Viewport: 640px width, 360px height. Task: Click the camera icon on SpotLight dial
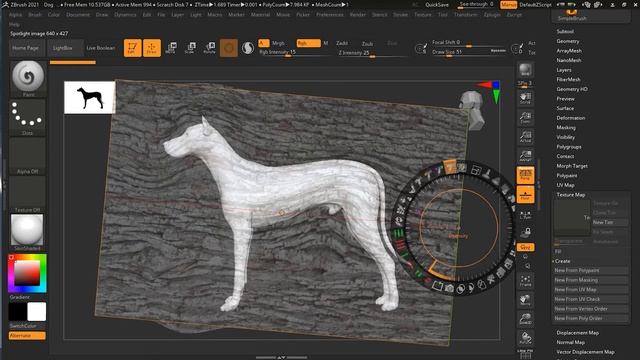449,289
